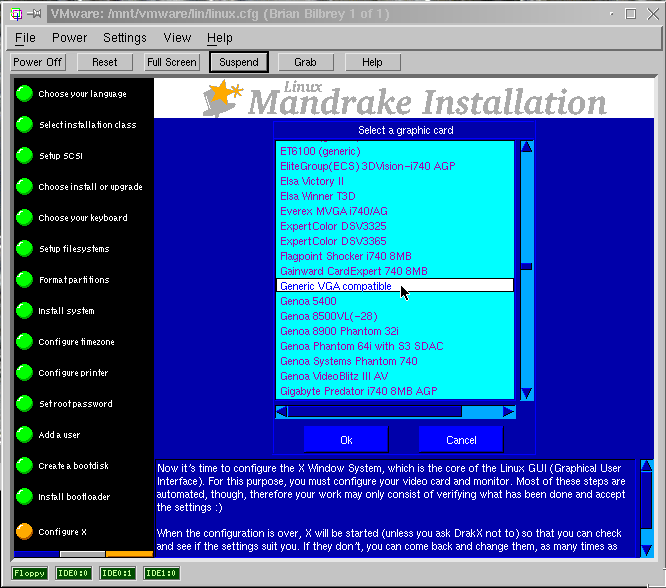Click the green 'Format partitions' step circle
The width and height of the screenshot is (666, 588).
click(x=24, y=280)
